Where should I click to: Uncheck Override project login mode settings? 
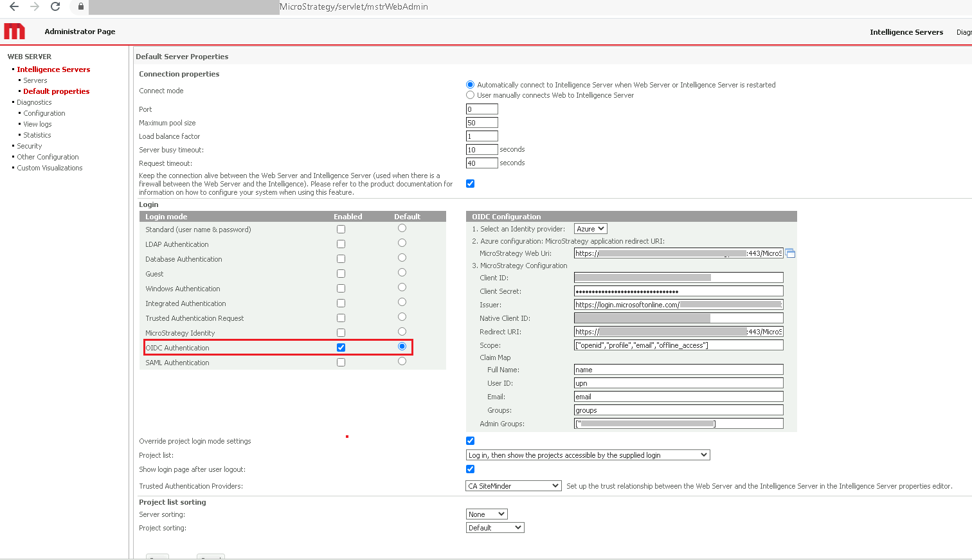(470, 441)
